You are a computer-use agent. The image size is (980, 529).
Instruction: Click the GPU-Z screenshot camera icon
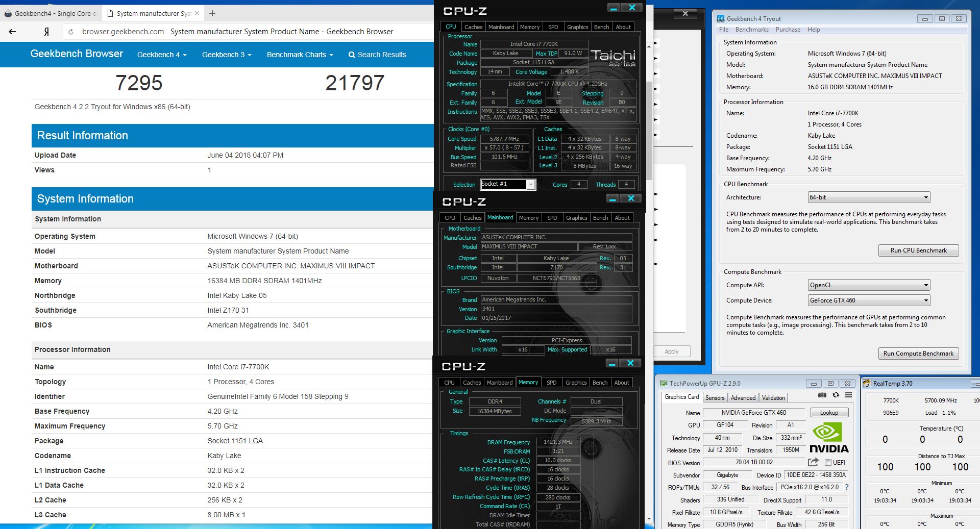(x=822, y=395)
